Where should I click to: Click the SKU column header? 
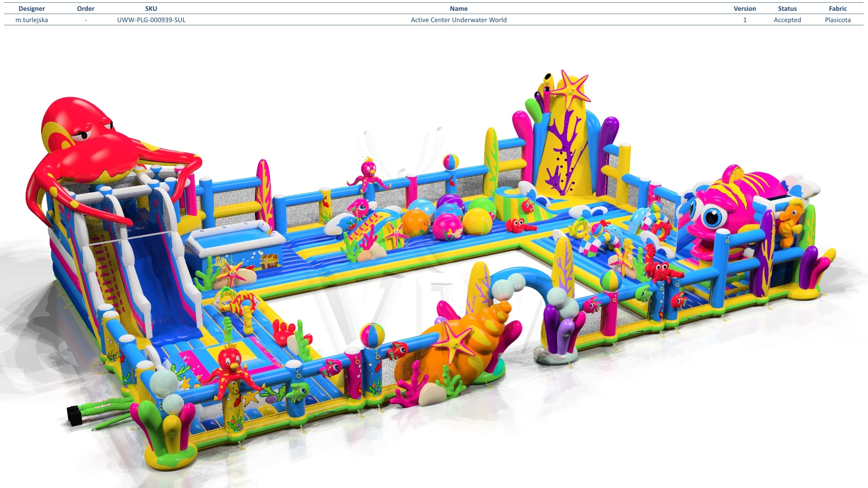tap(151, 9)
